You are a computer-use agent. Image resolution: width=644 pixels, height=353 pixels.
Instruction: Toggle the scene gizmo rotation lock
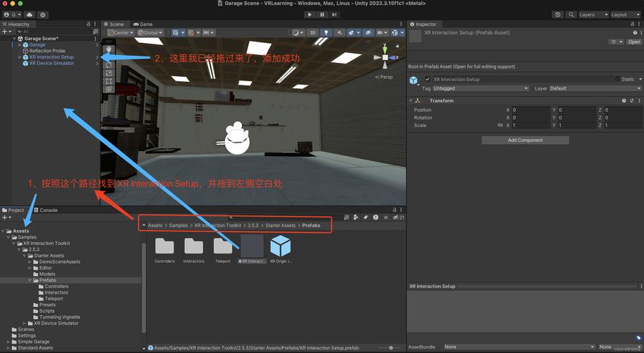coord(397,45)
